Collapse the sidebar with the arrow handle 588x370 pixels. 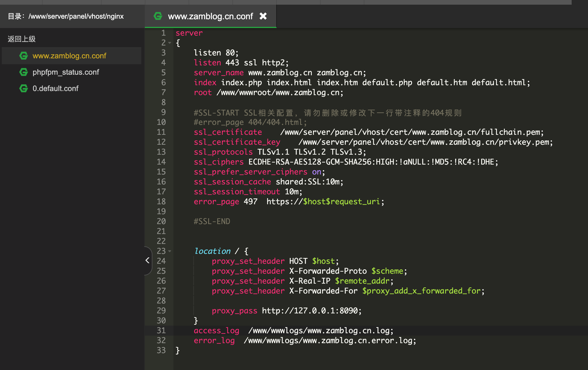tap(148, 260)
